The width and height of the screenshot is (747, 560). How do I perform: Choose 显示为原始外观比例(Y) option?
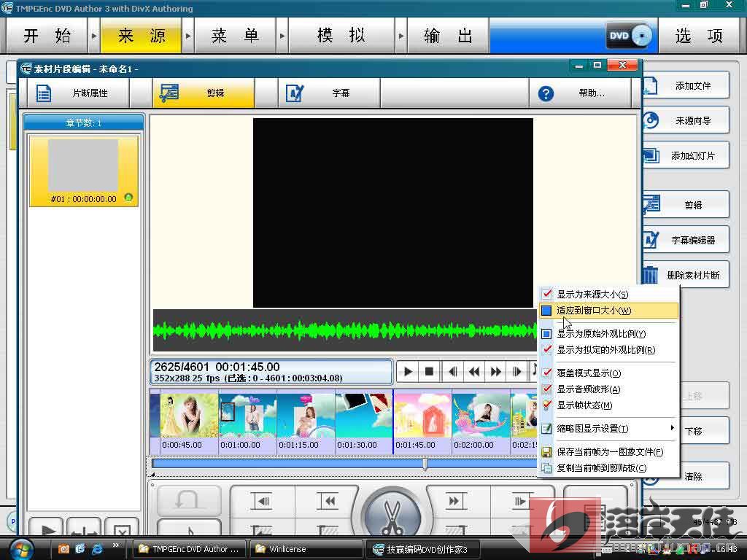(609, 334)
